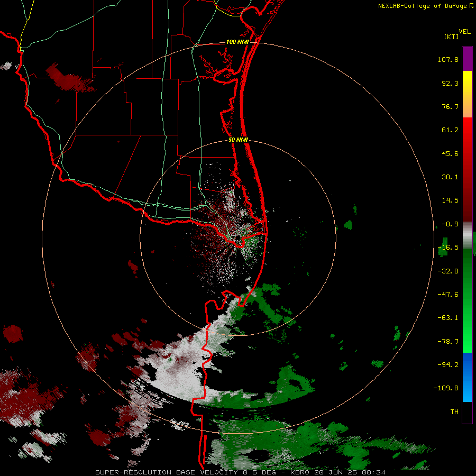
Task: Click the 100 NMI range ring label
Action: 237,42
